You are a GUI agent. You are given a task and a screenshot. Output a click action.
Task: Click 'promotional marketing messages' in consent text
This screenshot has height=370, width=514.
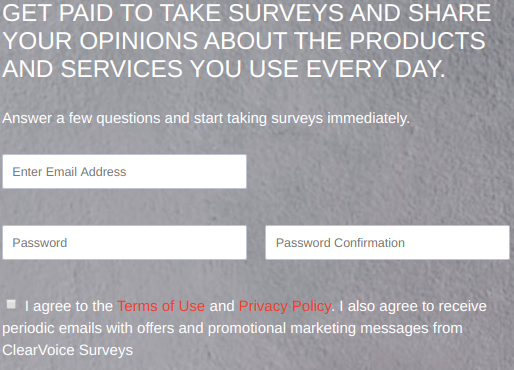tap(318, 328)
